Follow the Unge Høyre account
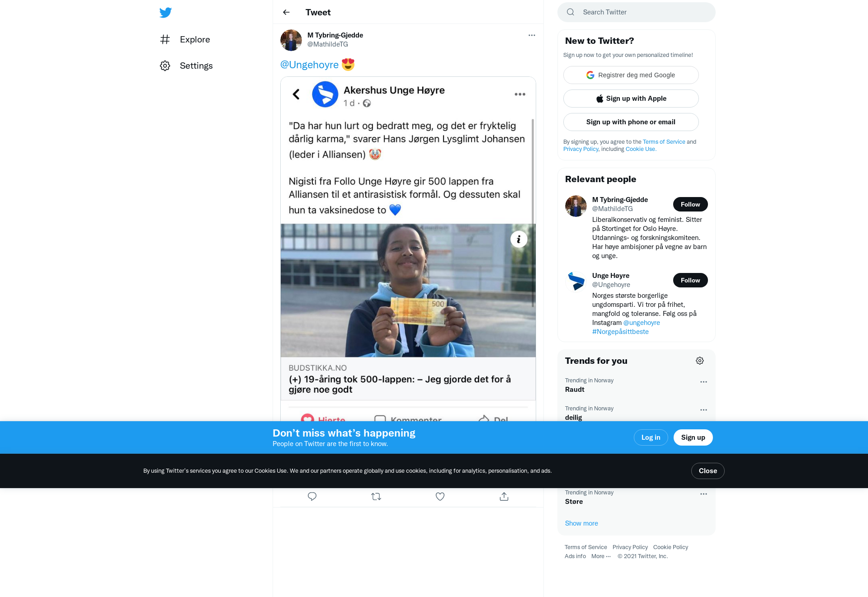This screenshot has height=597, width=868. 690,280
